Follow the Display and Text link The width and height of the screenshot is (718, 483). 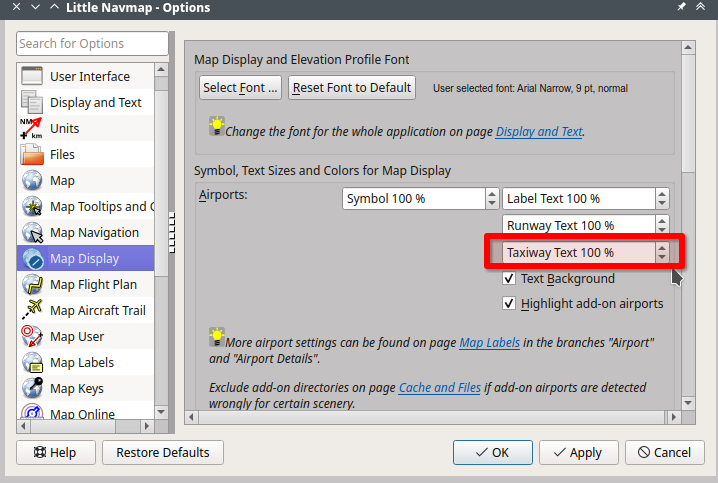539,132
